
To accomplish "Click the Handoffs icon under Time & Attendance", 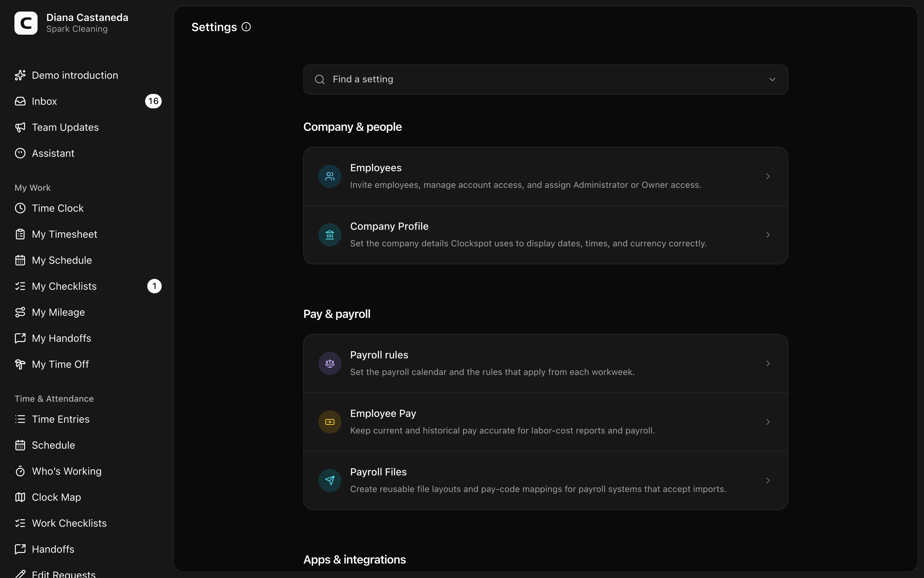I will tap(20, 549).
